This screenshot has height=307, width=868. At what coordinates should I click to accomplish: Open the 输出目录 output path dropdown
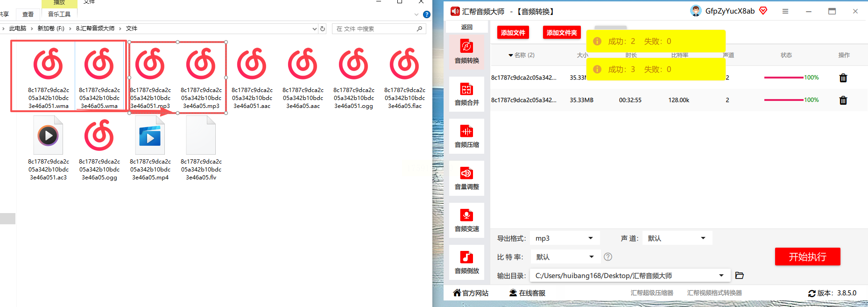[630, 275]
